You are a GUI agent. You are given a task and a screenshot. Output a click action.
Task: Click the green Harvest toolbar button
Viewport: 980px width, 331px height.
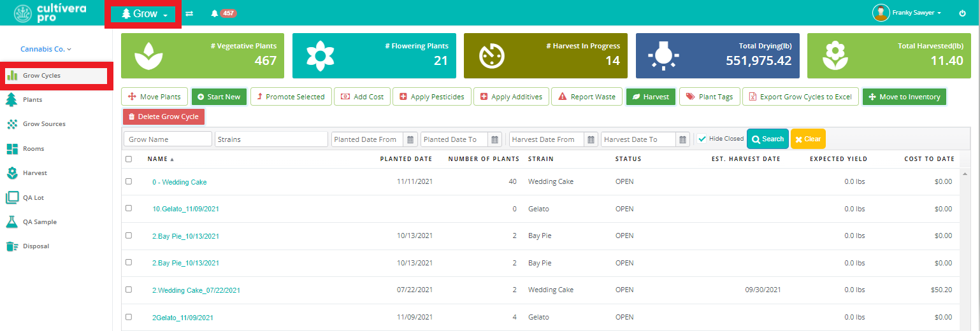point(651,97)
